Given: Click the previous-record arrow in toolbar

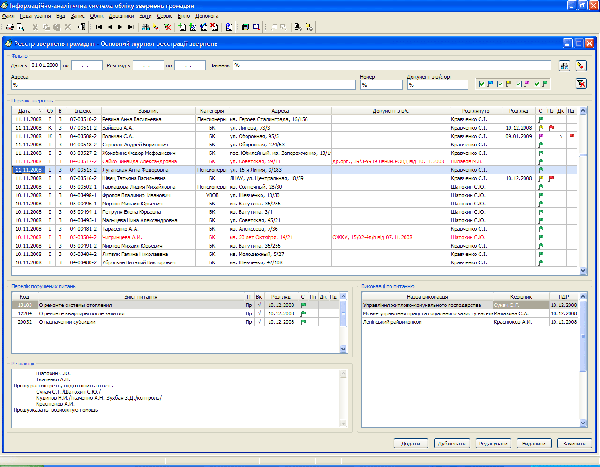Looking at the screenshot, I should click(109, 29).
